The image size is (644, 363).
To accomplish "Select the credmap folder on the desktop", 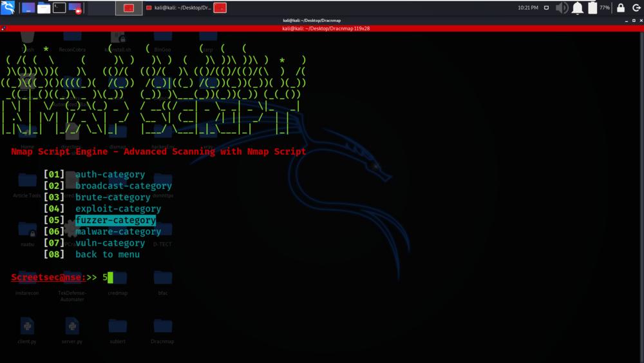I will (117, 282).
